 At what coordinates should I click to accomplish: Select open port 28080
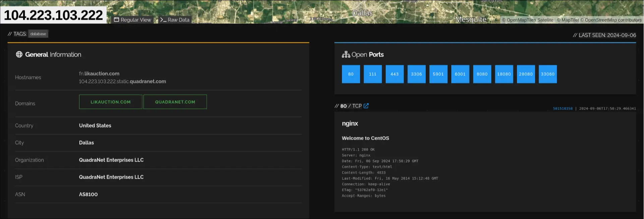526,74
